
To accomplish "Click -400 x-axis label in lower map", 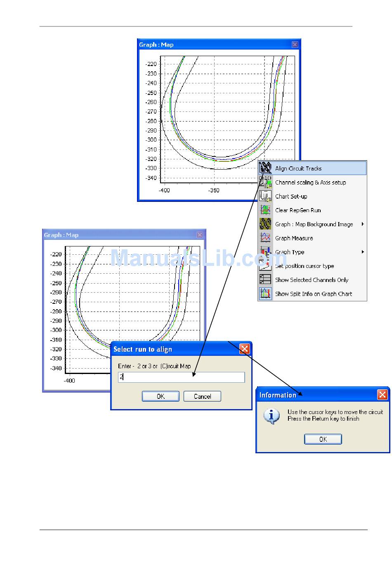I will coord(69,381).
